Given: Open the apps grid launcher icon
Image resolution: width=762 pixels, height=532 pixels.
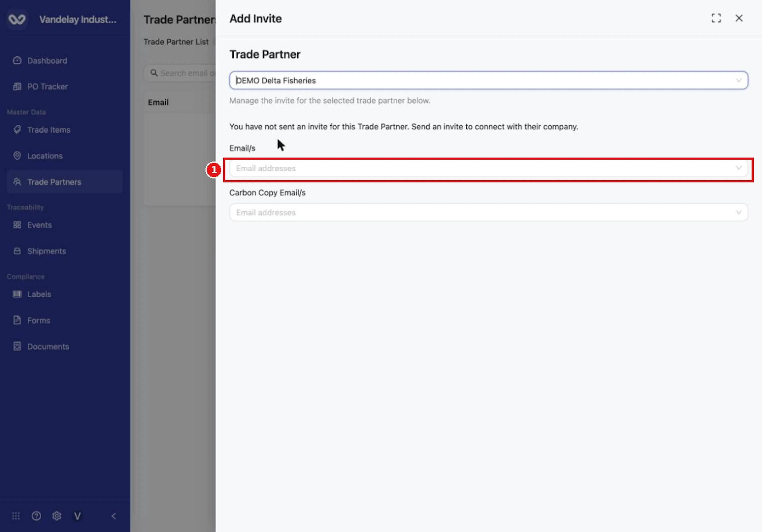Looking at the screenshot, I should [16, 516].
